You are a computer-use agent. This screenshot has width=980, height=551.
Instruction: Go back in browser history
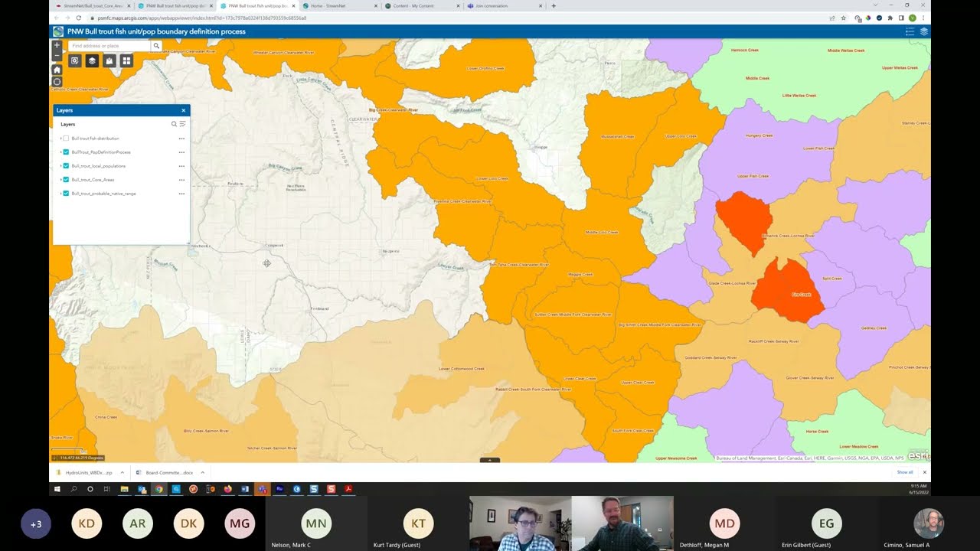click(x=56, y=18)
